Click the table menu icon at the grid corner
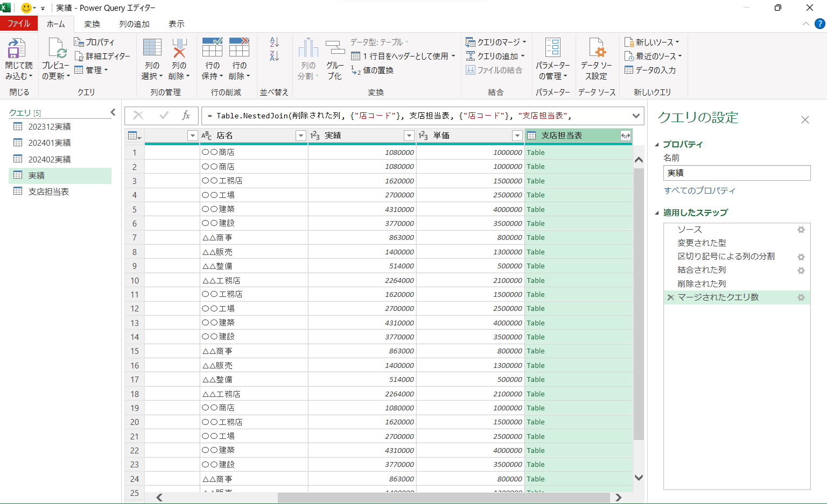Image resolution: width=827 pixels, height=504 pixels. [x=135, y=136]
